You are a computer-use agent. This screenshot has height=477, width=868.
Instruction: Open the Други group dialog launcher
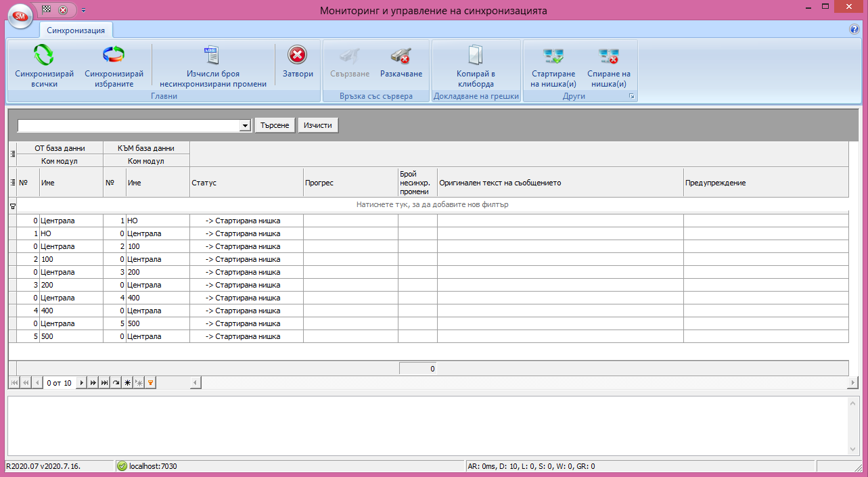[x=632, y=97]
